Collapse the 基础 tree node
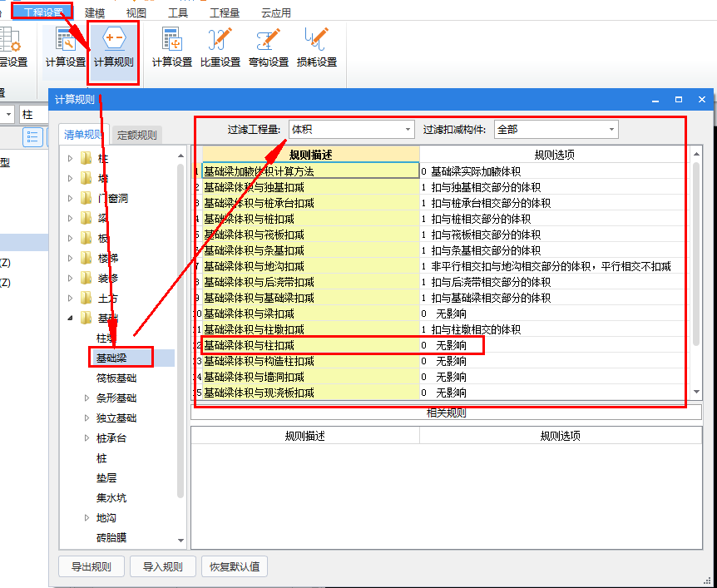 click(70, 318)
